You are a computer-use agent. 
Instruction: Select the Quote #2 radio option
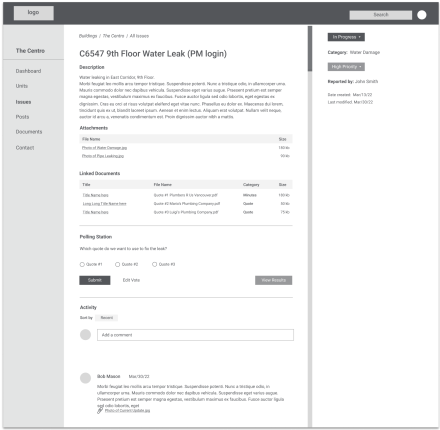(117, 264)
